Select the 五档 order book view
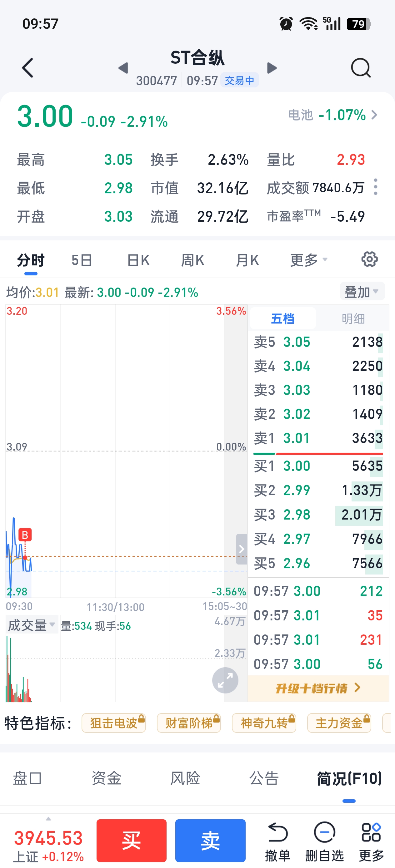 (283, 318)
